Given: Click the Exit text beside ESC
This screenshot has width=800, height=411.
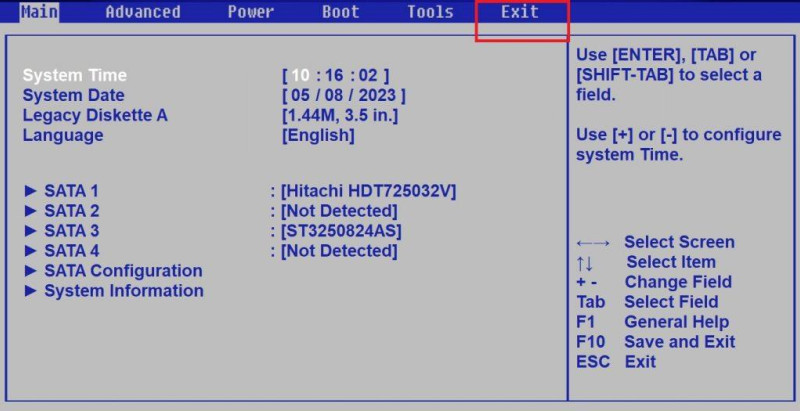Looking at the screenshot, I should coord(640,362).
